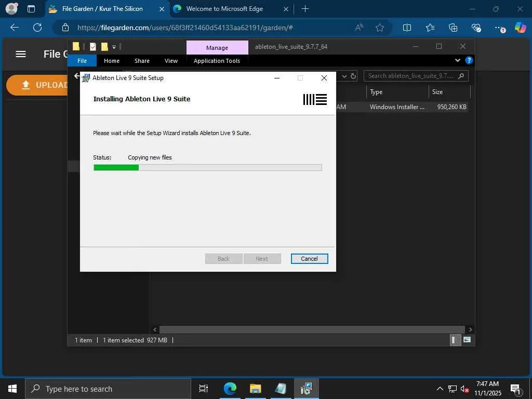532x399 pixels.
Task: Click the horizontal scrollbar in File Explorer
Action: pyautogui.click(x=312, y=329)
